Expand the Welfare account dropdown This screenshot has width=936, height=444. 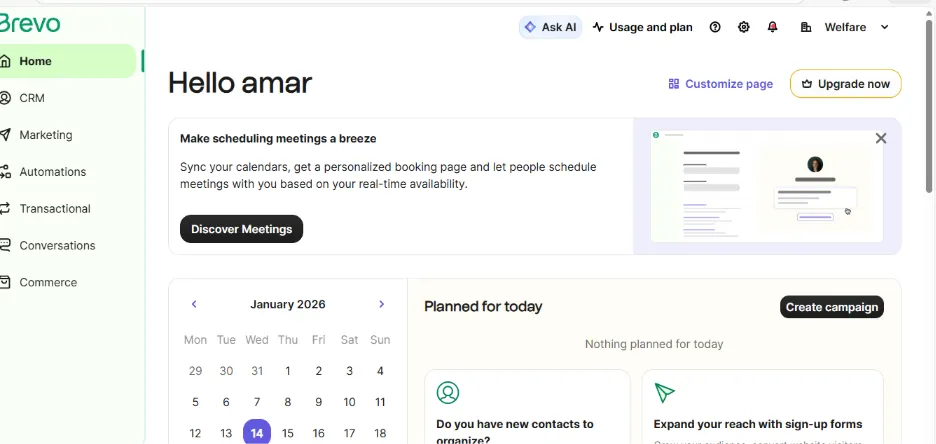click(844, 27)
